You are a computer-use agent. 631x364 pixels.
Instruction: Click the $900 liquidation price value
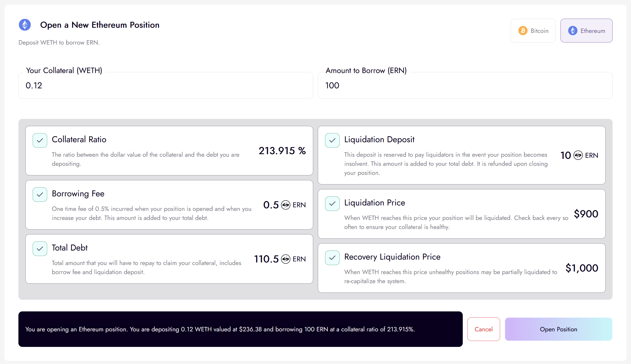pyautogui.click(x=586, y=214)
